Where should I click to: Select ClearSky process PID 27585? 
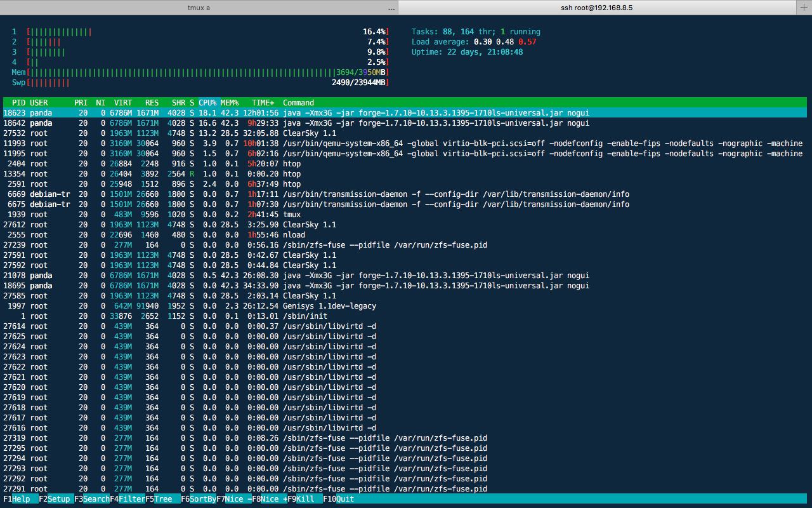pyautogui.click(x=405, y=296)
